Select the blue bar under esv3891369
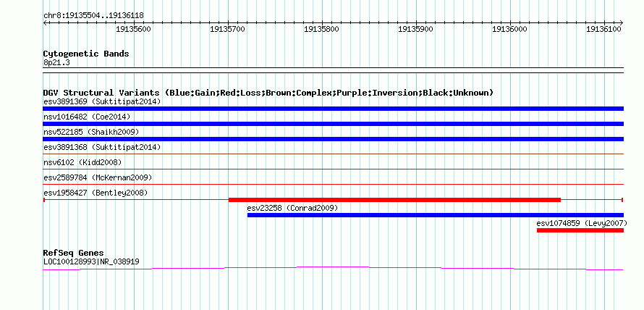The width and height of the screenshot is (644, 310). [x=333, y=109]
